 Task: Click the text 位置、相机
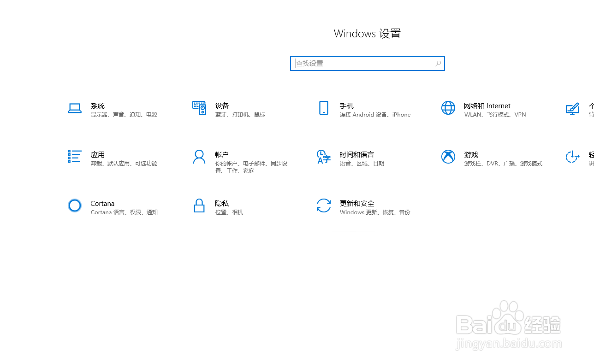click(229, 212)
